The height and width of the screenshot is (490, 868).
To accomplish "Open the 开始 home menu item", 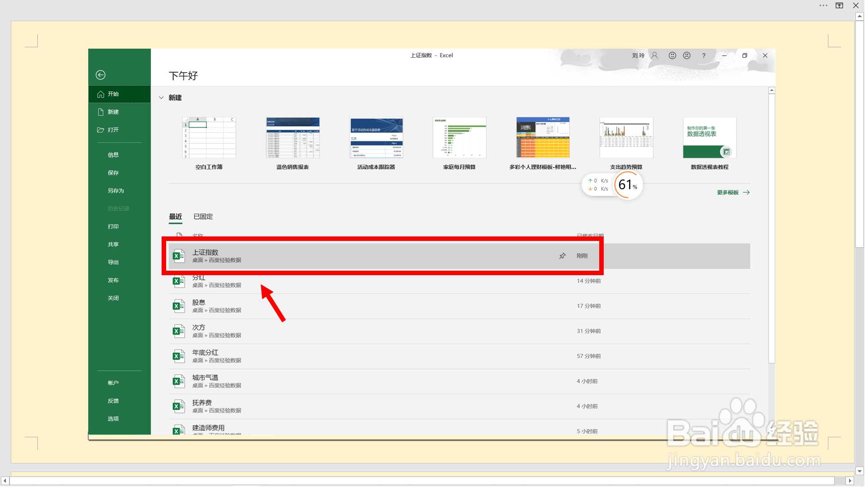I will [x=120, y=95].
